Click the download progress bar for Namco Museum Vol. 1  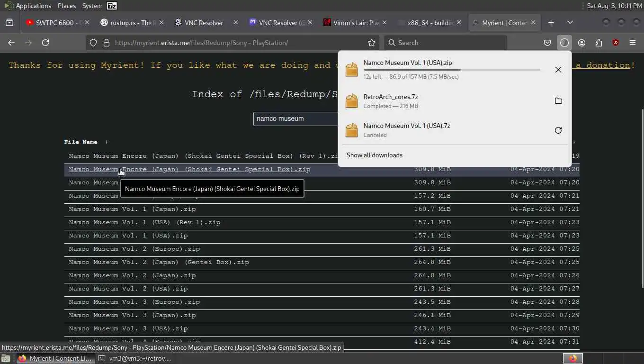click(452, 70)
